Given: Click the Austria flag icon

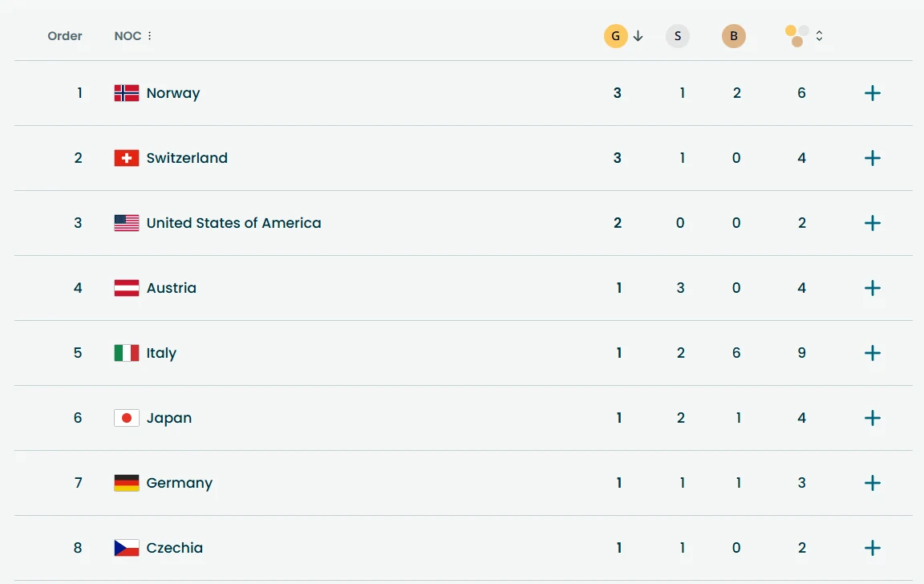Looking at the screenshot, I should tap(126, 287).
